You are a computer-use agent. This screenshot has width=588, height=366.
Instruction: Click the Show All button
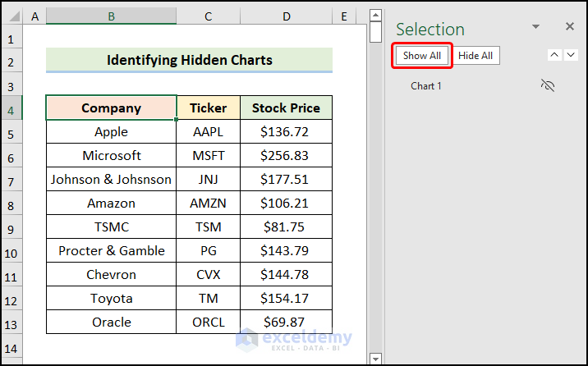[x=422, y=56]
